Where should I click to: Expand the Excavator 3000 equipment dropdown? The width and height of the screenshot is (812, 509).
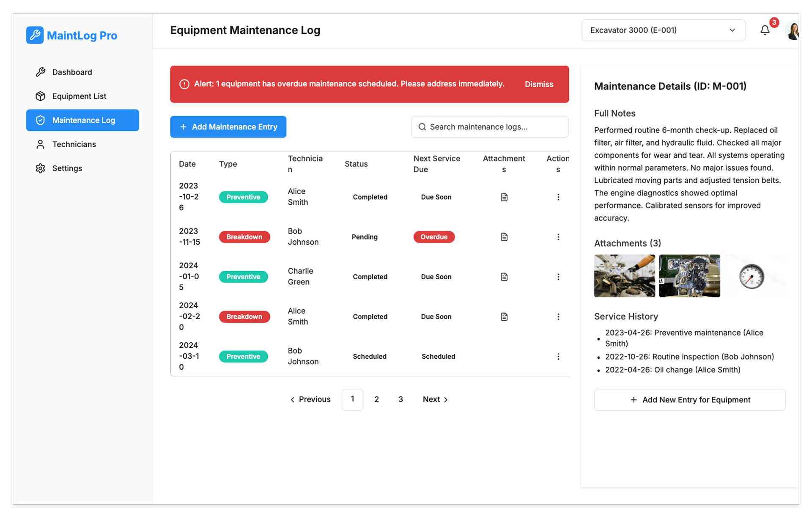pos(663,30)
